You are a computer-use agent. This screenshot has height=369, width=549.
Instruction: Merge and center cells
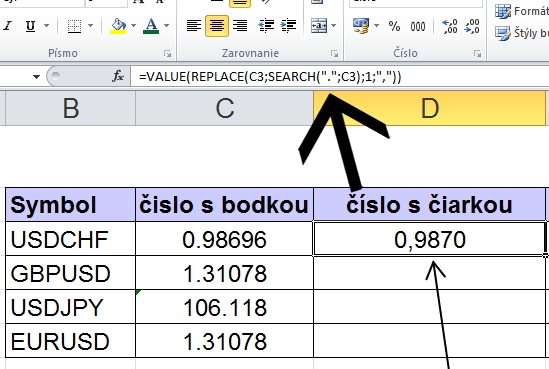(x=319, y=26)
